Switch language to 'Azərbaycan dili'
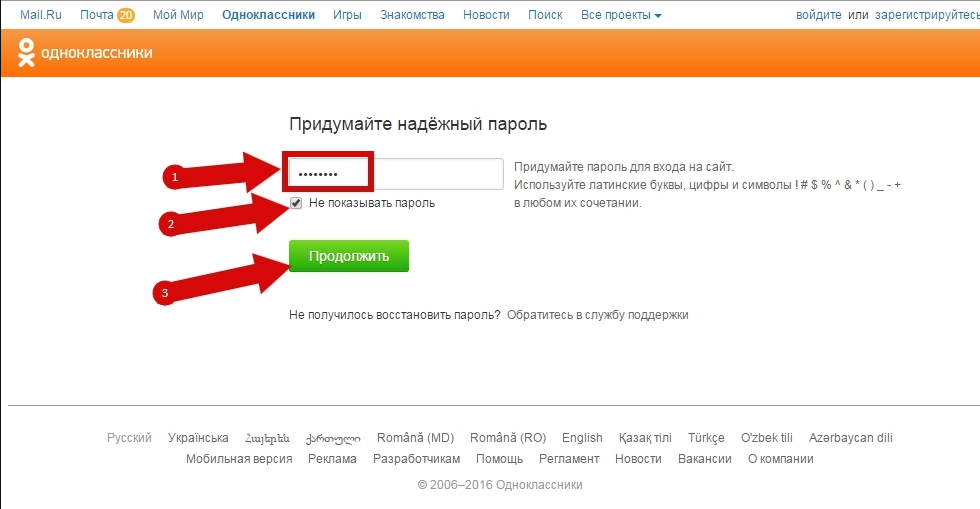The height and width of the screenshot is (509, 980). (x=851, y=438)
